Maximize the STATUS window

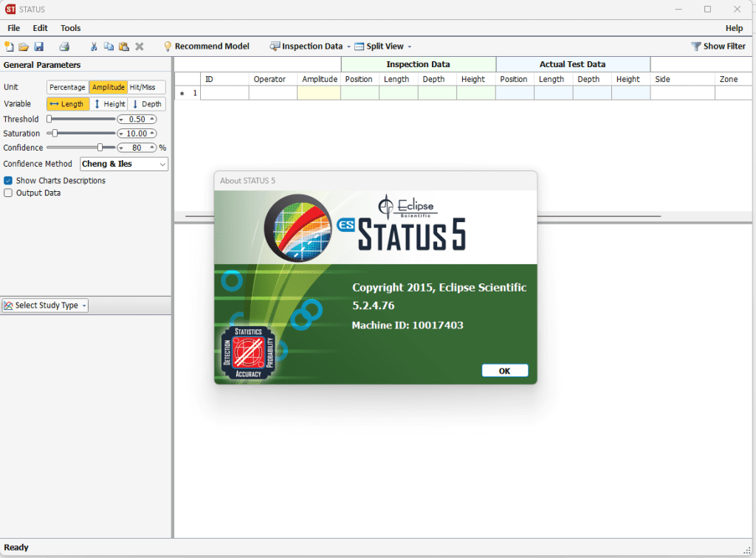point(707,9)
